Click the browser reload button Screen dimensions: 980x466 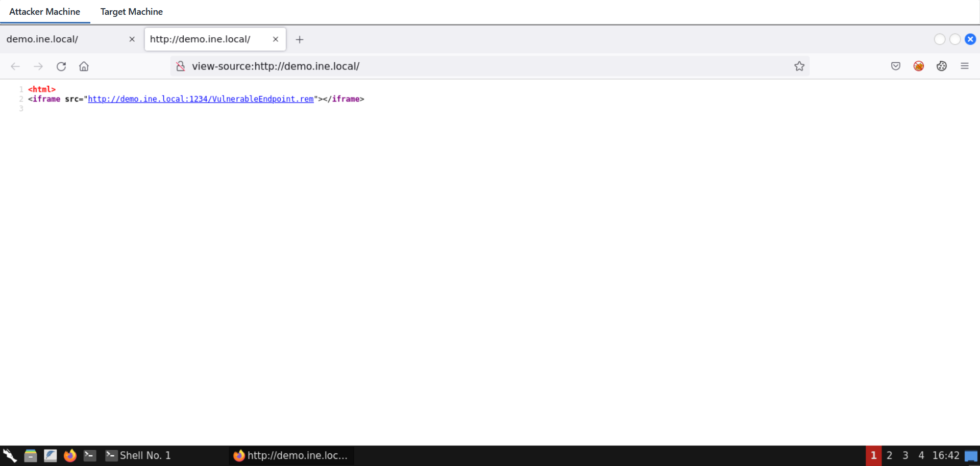[x=61, y=66]
